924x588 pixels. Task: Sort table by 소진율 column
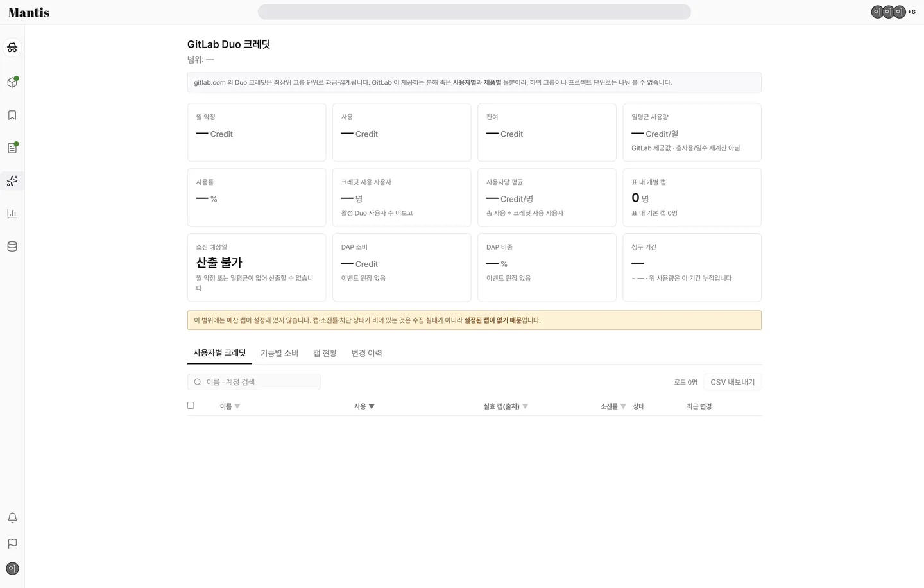pos(613,406)
